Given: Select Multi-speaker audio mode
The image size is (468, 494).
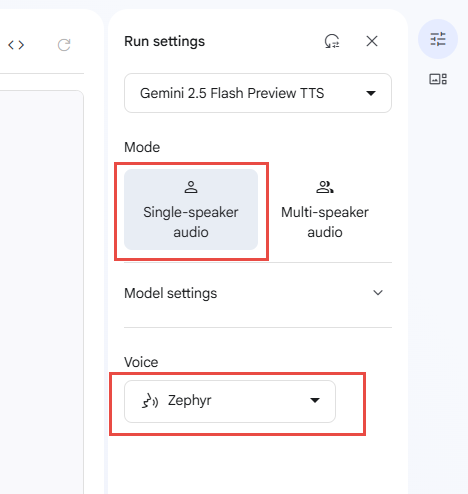Looking at the screenshot, I should [x=325, y=209].
